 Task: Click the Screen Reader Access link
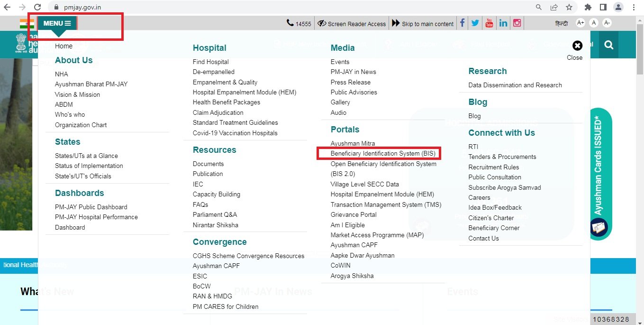[x=352, y=24]
